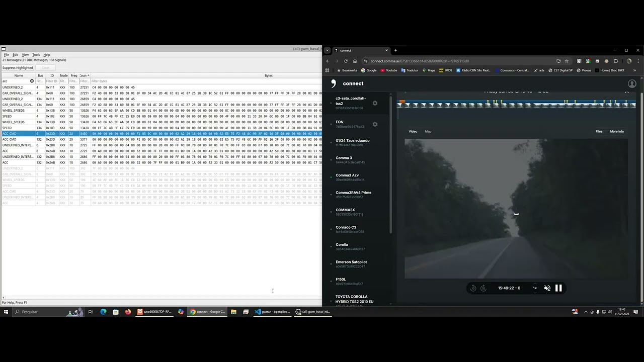Screen dimensions: 644x362
Task: Open a new Chrome tab
Action: pyautogui.click(x=395, y=50)
